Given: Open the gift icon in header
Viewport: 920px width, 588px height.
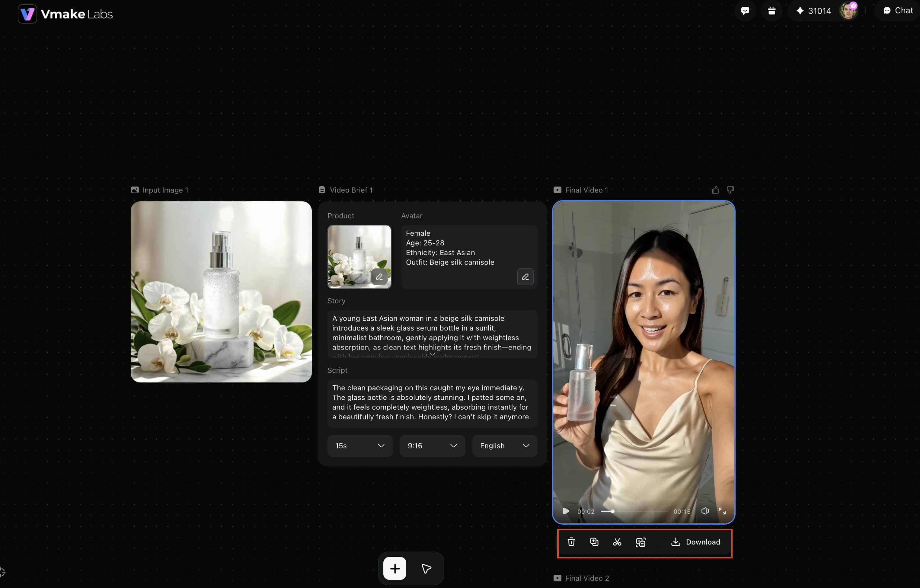Looking at the screenshot, I should pos(772,11).
